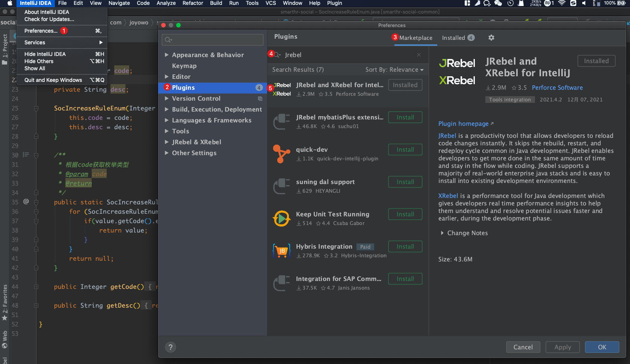Open the Sort By: Relevance dropdown
Screen dimensions: 630x364
tap(394, 70)
